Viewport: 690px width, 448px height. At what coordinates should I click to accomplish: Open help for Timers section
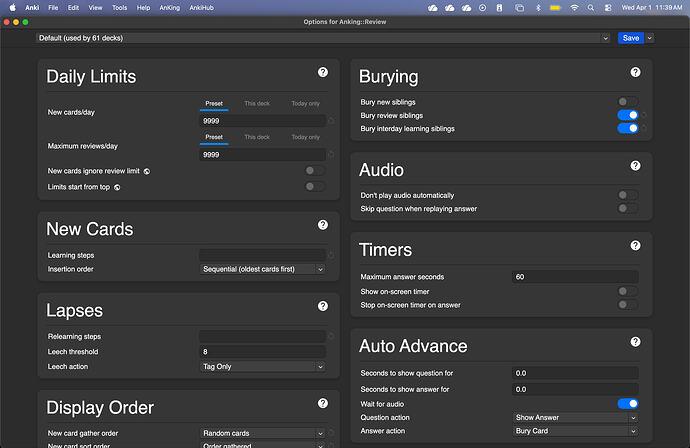635,245
